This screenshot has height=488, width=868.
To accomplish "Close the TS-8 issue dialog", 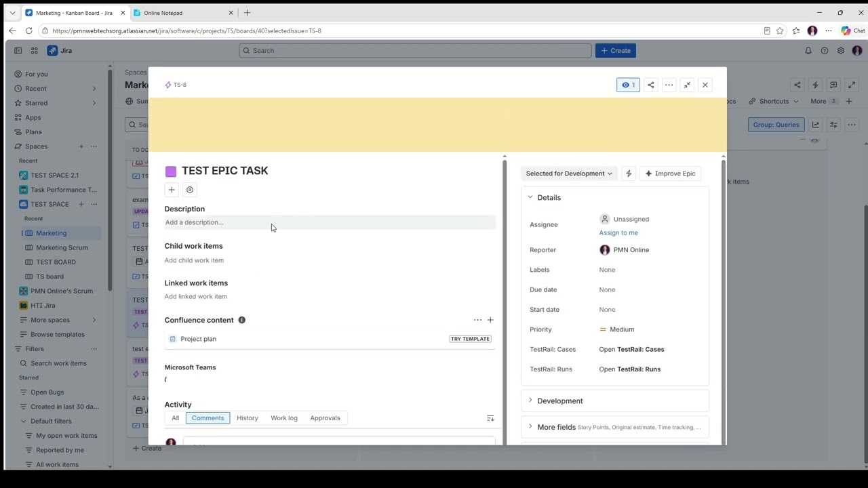I will coord(705,85).
